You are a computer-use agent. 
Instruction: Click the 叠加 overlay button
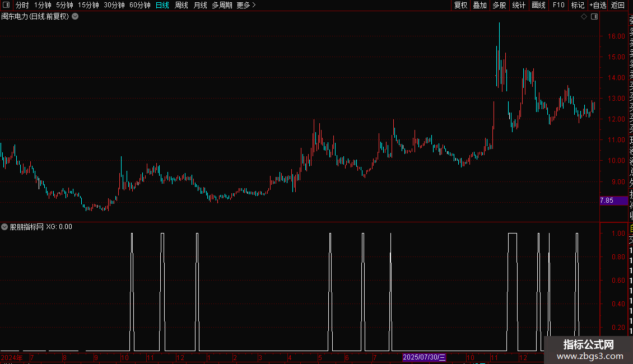tap(480, 5)
